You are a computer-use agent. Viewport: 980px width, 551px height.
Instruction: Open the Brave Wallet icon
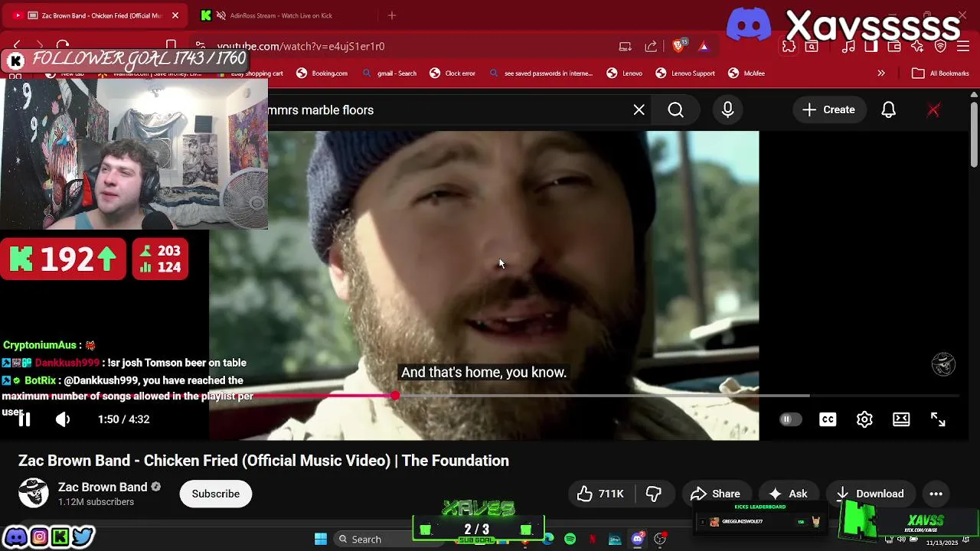coord(894,46)
